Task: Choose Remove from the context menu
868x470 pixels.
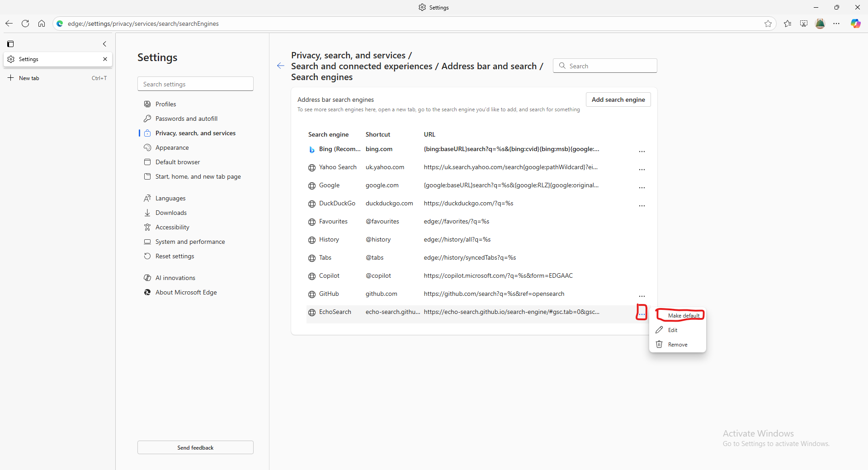Action: (677, 345)
